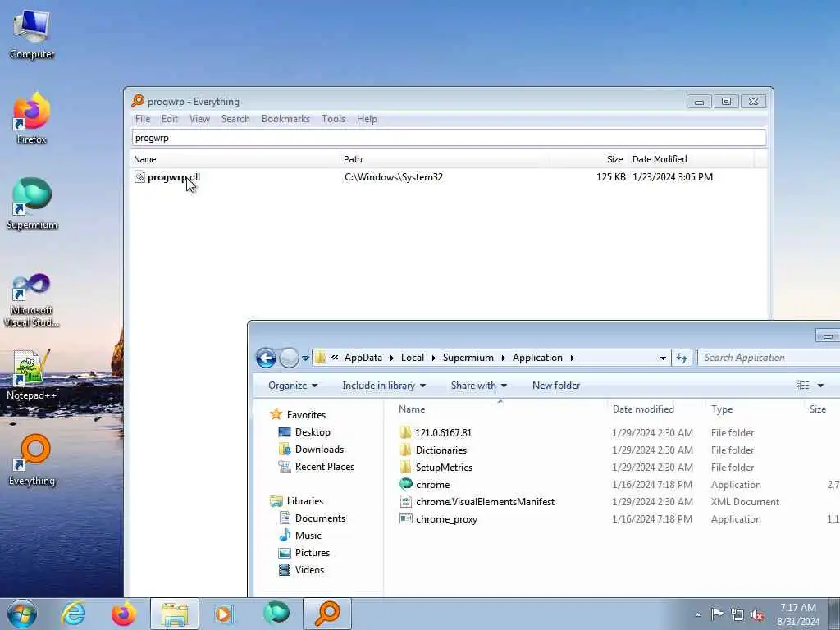Click the muted volume tray icon
840x630 pixels.
coord(757,614)
